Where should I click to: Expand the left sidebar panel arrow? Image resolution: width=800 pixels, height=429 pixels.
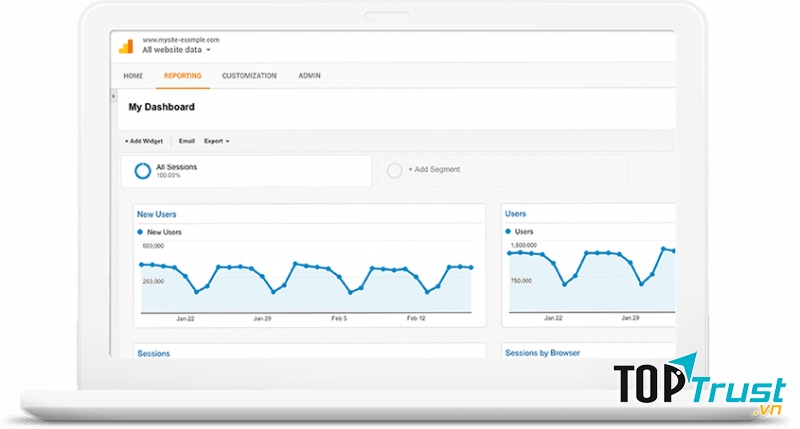coord(113,95)
